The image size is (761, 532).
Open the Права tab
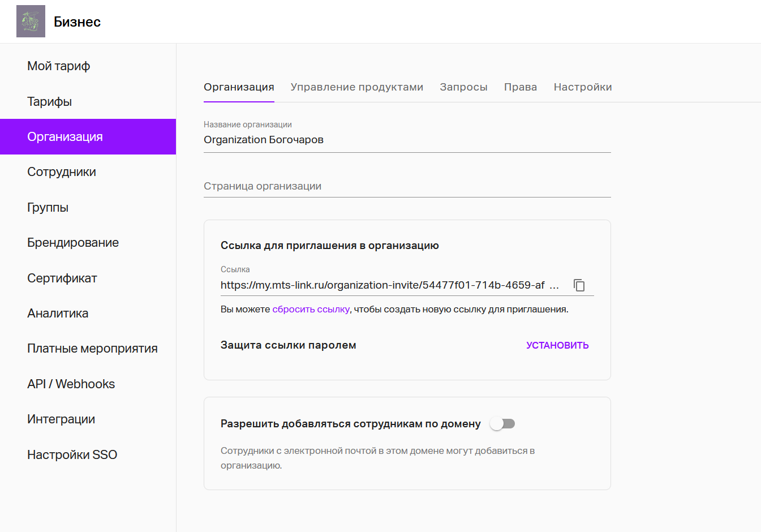click(x=521, y=87)
